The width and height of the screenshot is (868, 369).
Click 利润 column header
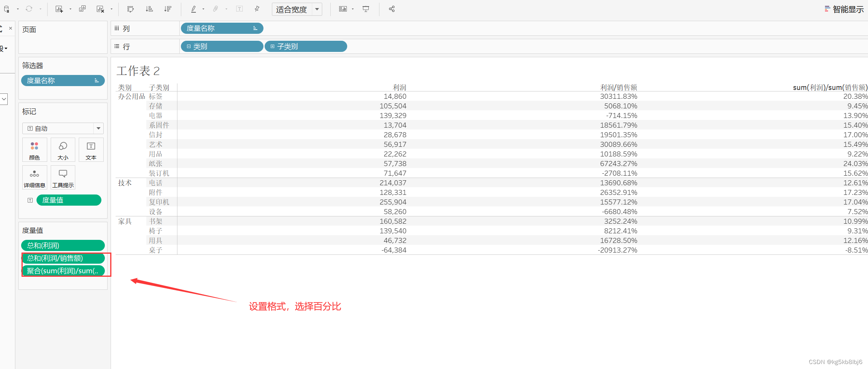pyautogui.click(x=399, y=88)
